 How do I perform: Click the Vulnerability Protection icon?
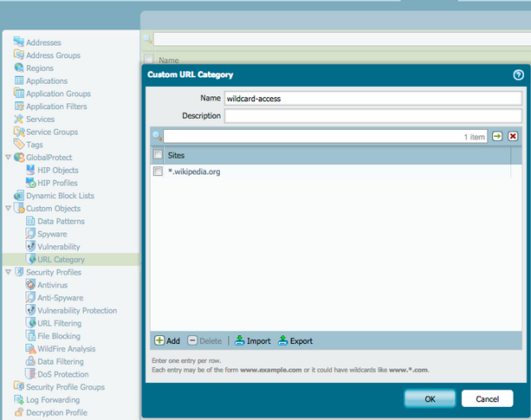[30, 310]
